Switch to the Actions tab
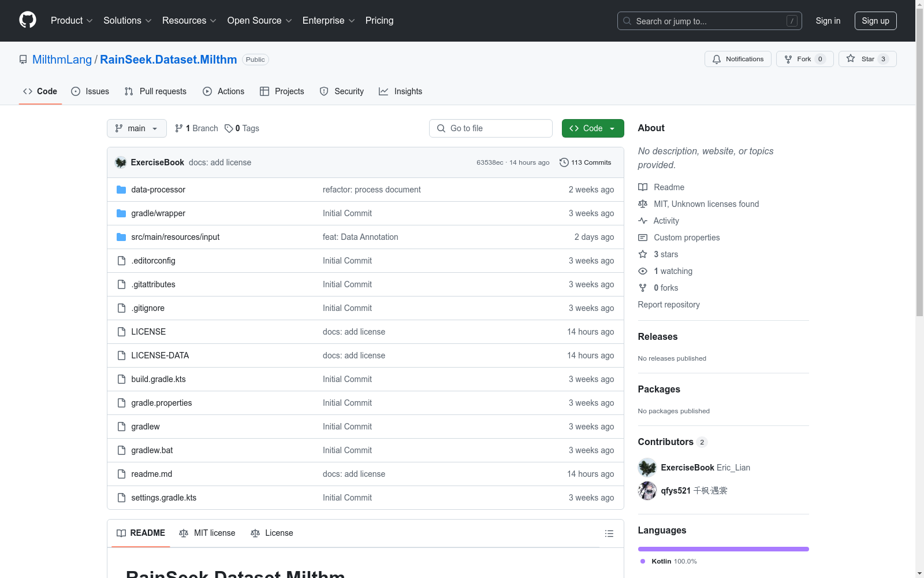 pyautogui.click(x=223, y=91)
